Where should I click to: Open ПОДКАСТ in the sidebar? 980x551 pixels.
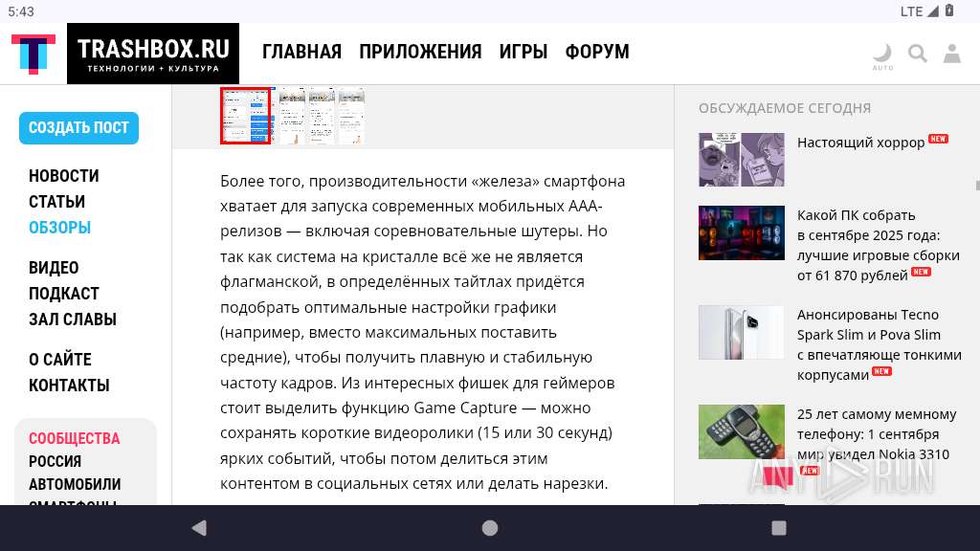pos(64,294)
